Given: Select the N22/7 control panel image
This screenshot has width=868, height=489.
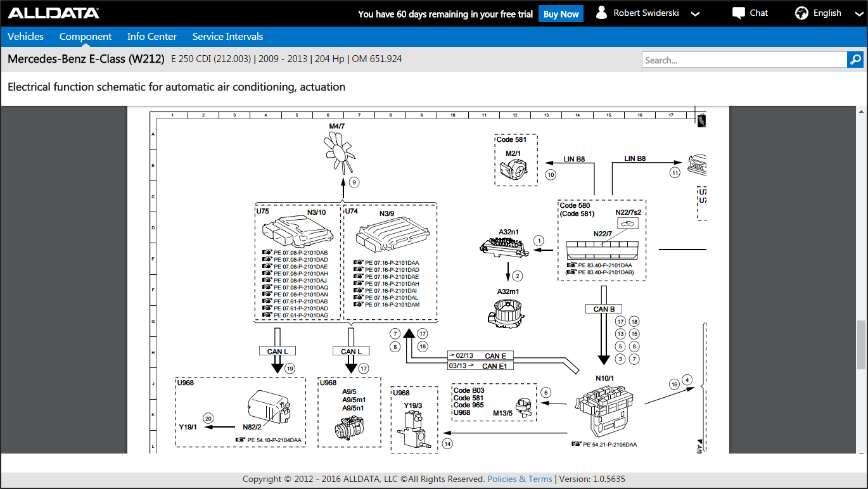Looking at the screenshot, I should [x=603, y=250].
